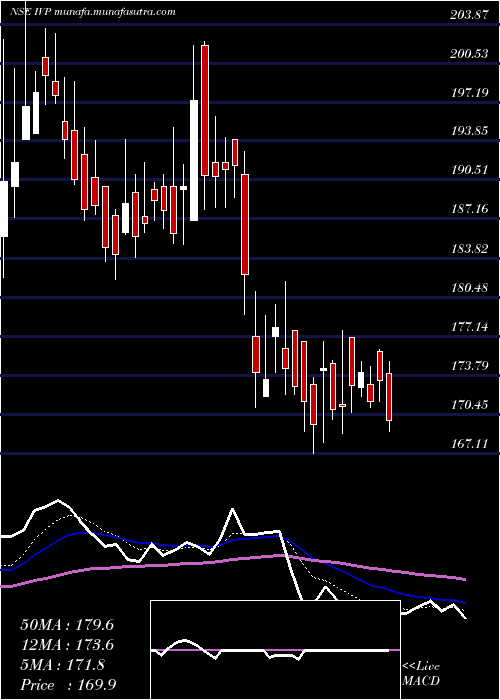
Task: Select the 167.11 price axis label
Action: pyautogui.click(x=468, y=443)
